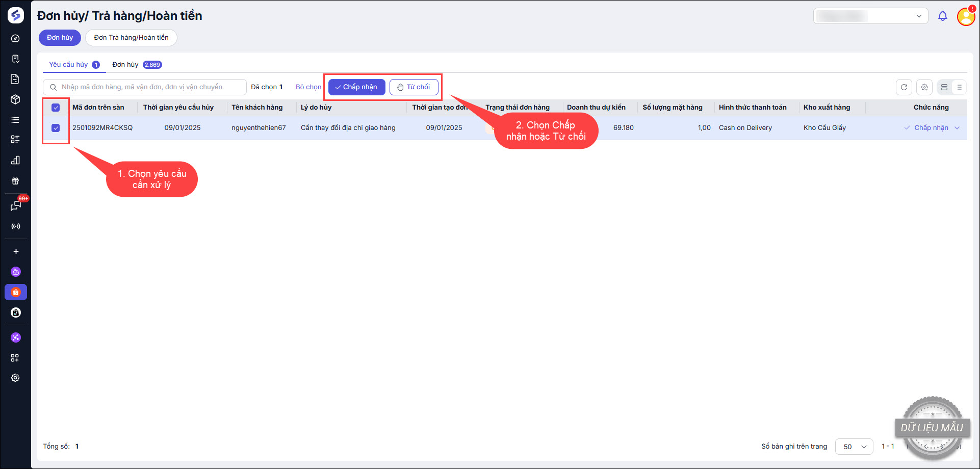The image size is (980, 469).
Task: Open the bar chart reports icon
Action: click(15, 160)
